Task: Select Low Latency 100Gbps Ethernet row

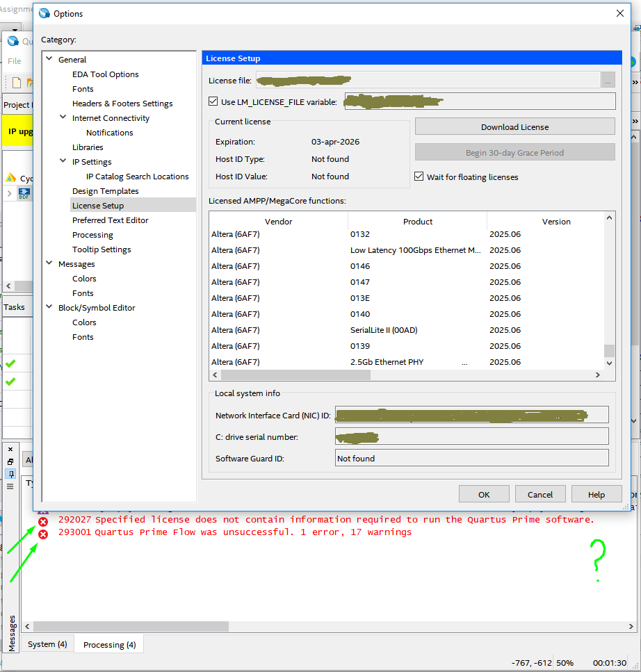Action: [407, 250]
